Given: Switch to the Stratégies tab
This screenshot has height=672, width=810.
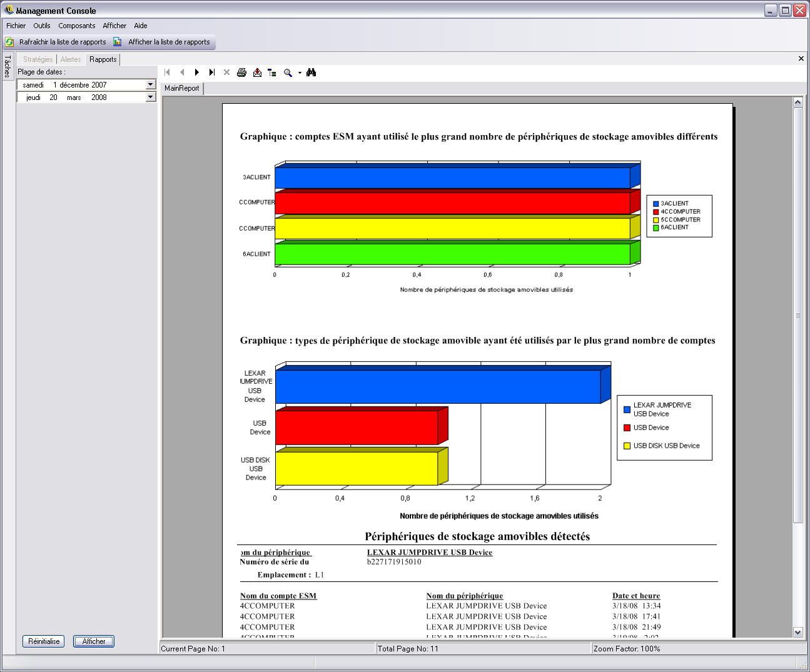Looking at the screenshot, I should pyautogui.click(x=38, y=59).
